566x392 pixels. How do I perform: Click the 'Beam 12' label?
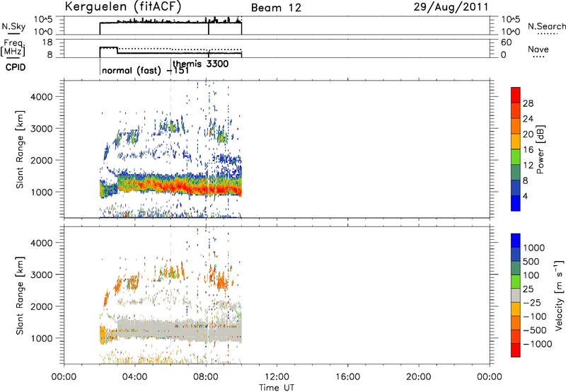(x=276, y=8)
